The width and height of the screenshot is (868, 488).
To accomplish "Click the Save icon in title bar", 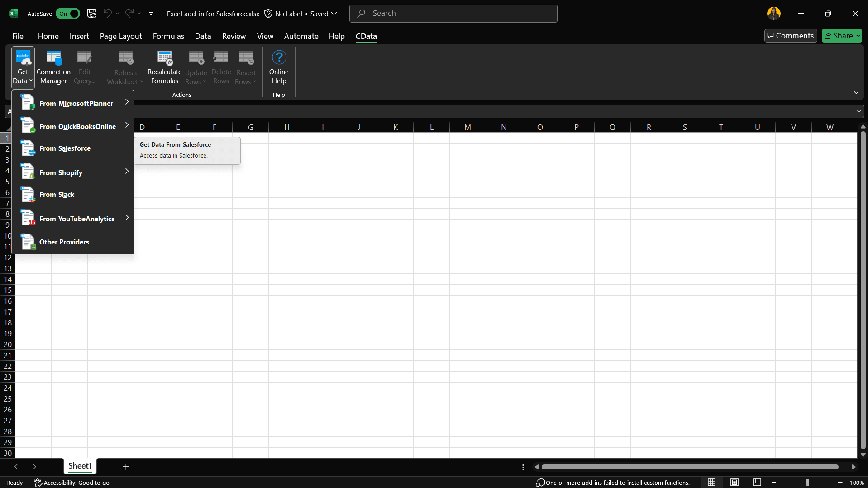I will [x=92, y=14].
